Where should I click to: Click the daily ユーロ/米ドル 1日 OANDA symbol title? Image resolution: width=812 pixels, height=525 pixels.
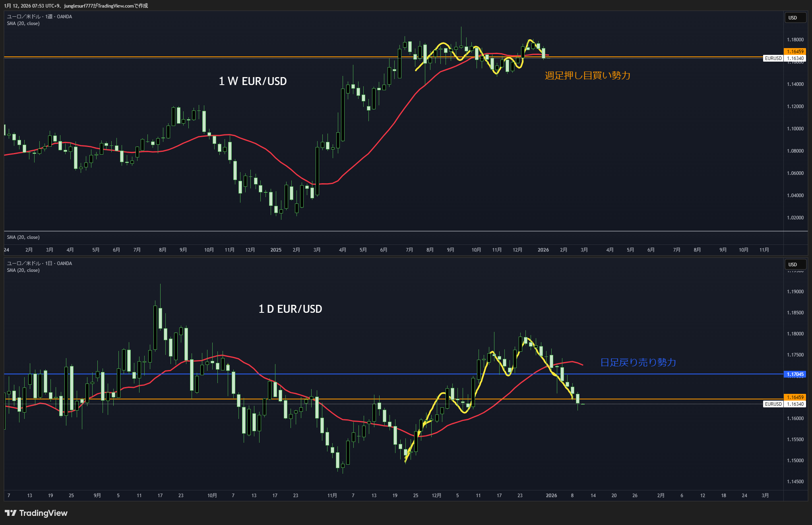click(x=39, y=263)
